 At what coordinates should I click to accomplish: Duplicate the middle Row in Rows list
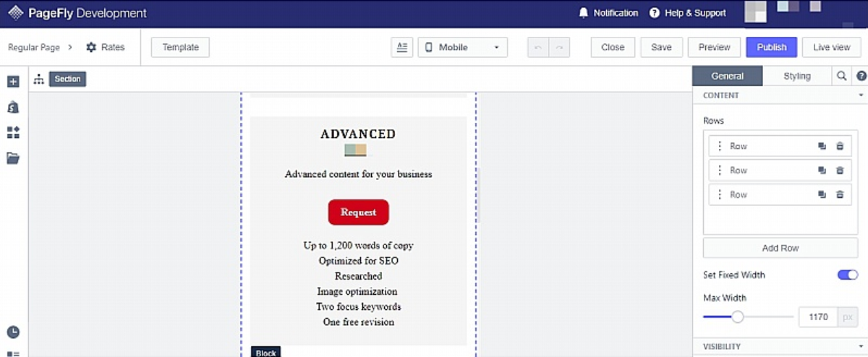pyautogui.click(x=822, y=171)
